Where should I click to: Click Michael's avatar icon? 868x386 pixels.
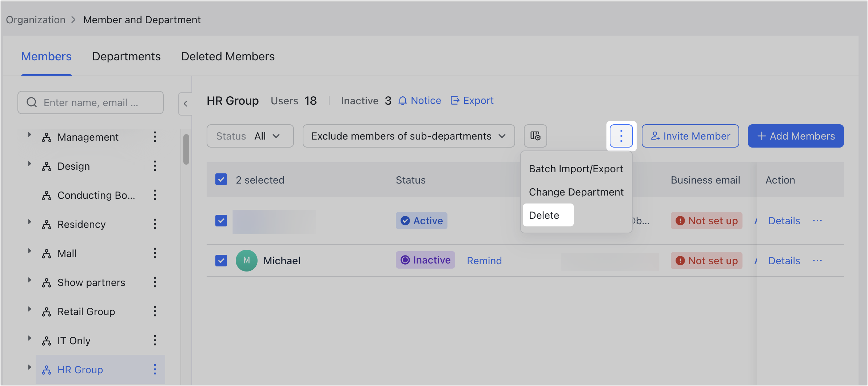click(246, 260)
